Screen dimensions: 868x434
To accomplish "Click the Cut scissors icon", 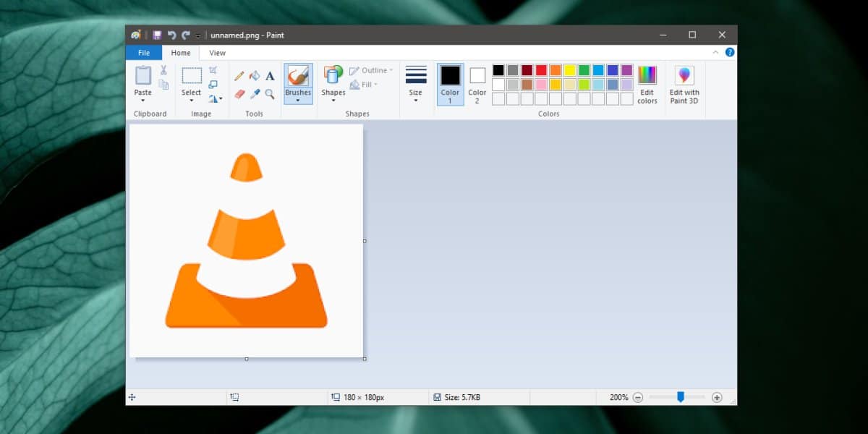I will [x=163, y=70].
